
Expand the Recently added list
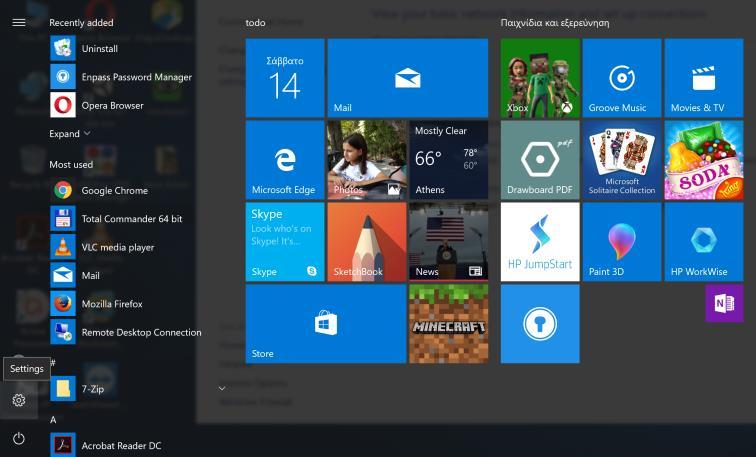pos(70,134)
